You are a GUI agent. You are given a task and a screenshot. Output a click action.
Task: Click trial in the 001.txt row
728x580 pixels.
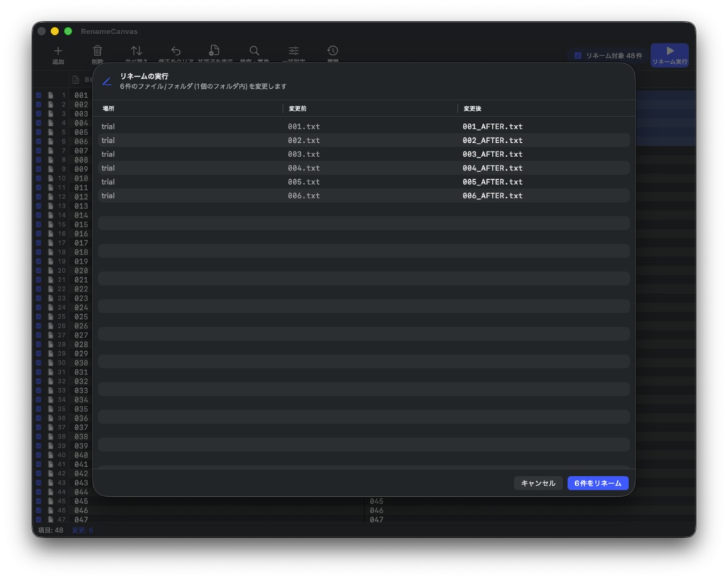pyautogui.click(x=108, y=127)
